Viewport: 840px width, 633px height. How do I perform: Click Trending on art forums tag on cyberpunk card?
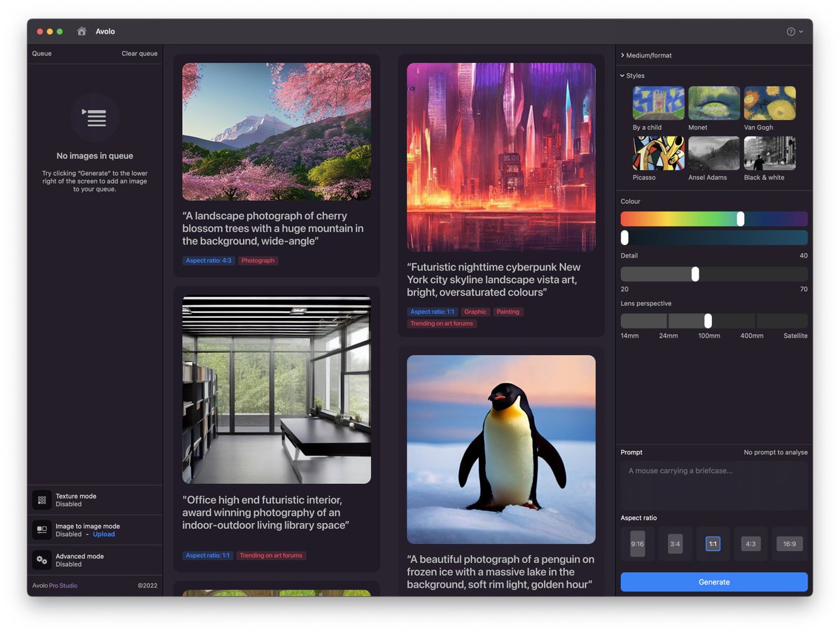[442, 324]
